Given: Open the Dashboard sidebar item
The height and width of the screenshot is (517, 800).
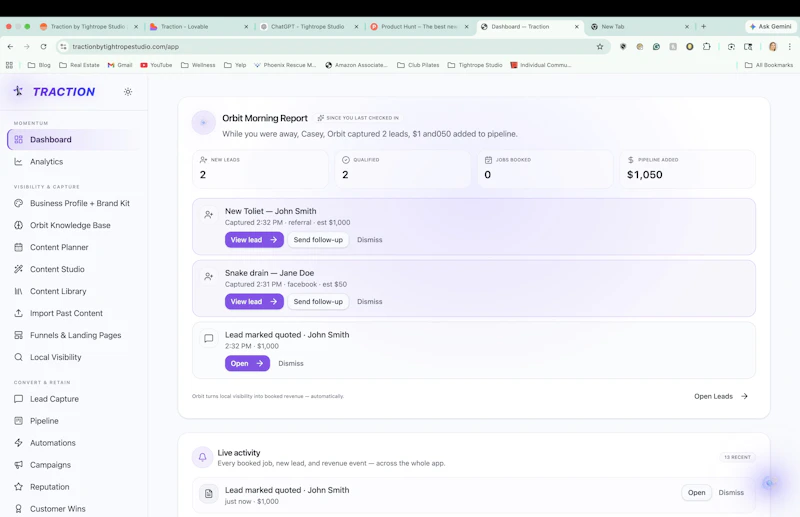Looking at the screenshot, I should 73,139.
